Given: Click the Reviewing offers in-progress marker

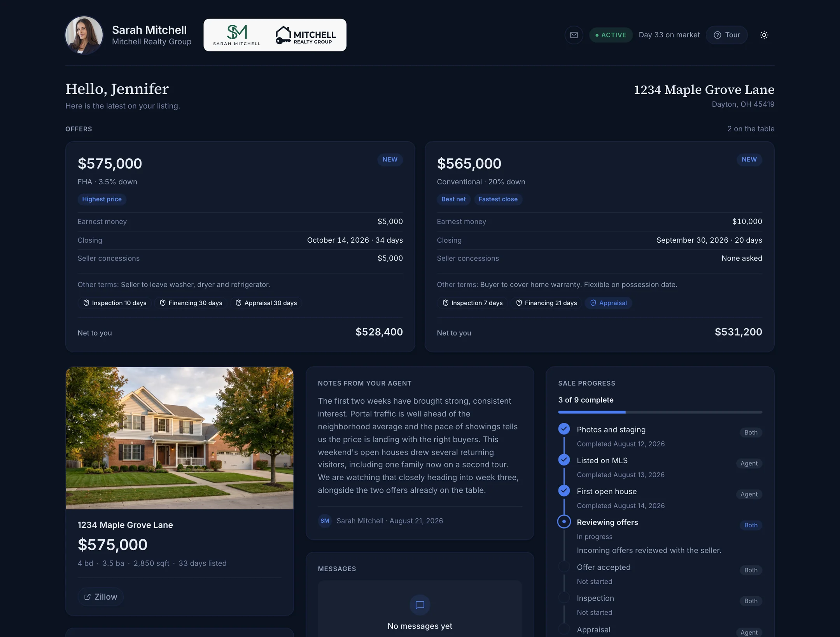Looking at the screenshot, I should click(x=564, y=521).
